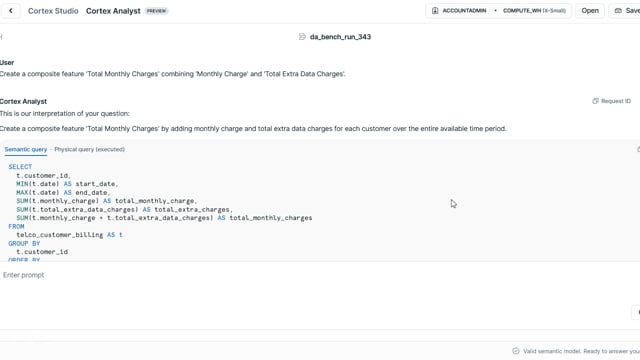This screenshot has height=360, width=640.
Task: Copy the Request ID
Action: [x=611, y=101]
